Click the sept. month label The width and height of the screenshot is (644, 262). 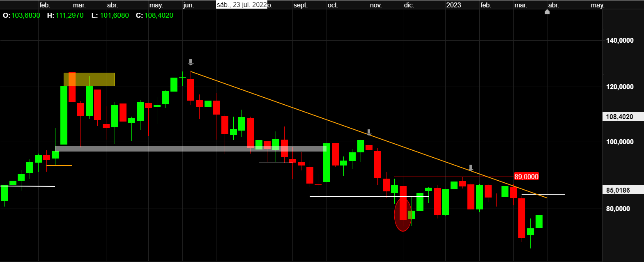coord(301,5)
